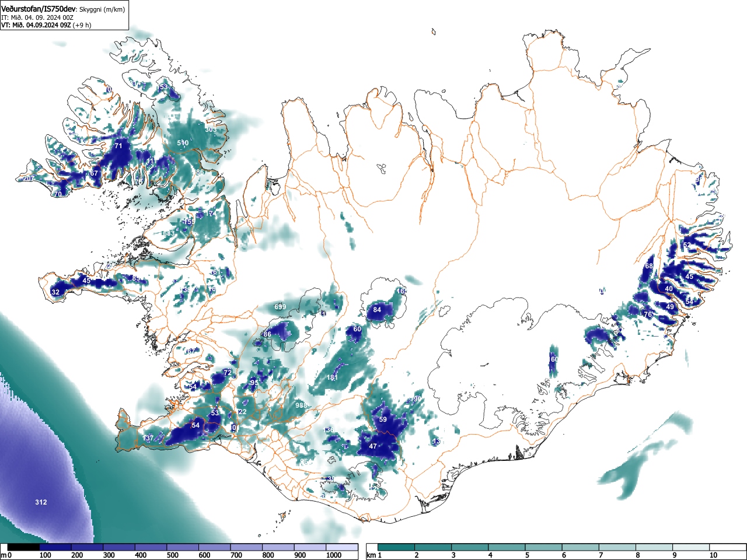Click the 72 visibility value in the southwest

point(228,372)
